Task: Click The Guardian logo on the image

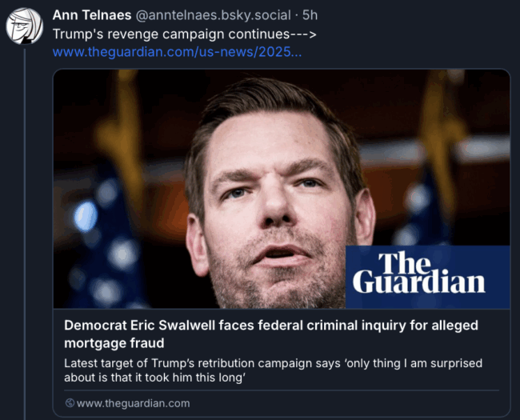Action: coord(418,274)
